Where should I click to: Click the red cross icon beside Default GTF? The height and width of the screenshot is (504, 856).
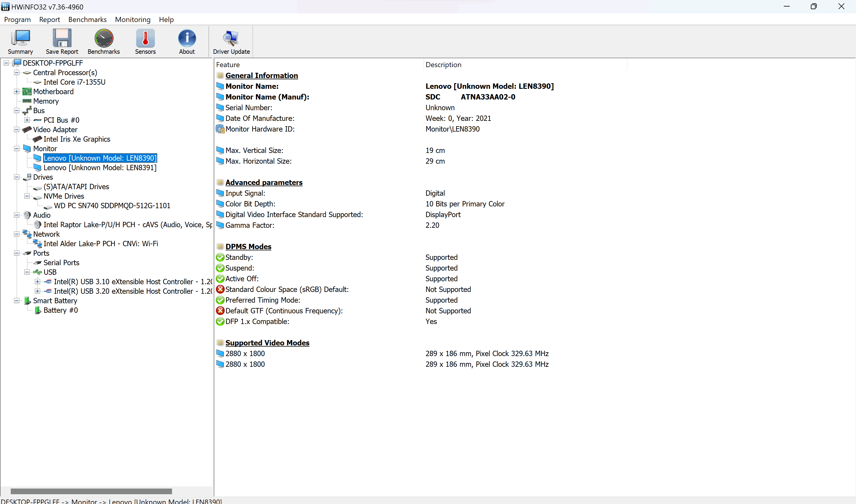(220, 311)
